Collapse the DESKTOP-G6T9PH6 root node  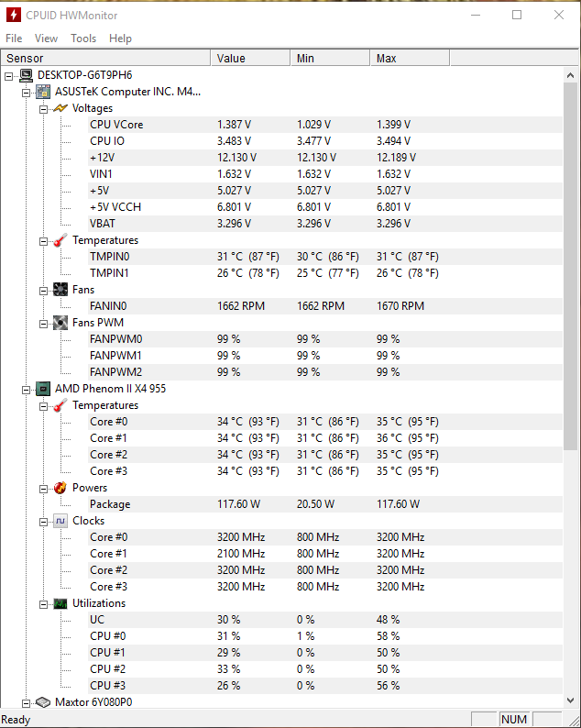[9, 76]
